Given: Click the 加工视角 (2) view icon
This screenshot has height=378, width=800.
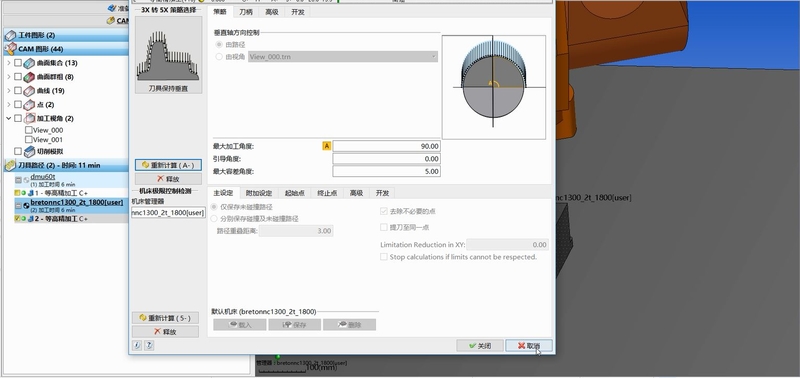Looking at the screenshot, I should pos(29,118).
